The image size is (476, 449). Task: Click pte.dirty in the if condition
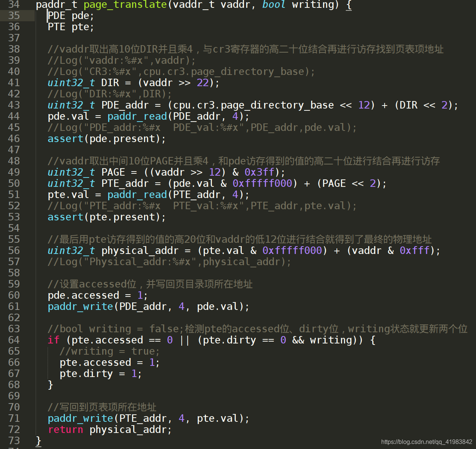click(229, 340)
